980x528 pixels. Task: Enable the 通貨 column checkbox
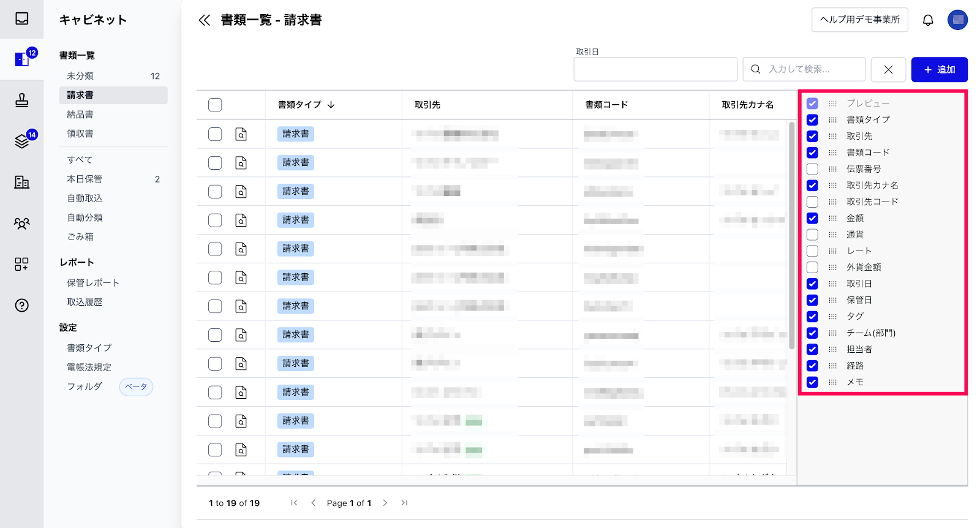point(812,235)
